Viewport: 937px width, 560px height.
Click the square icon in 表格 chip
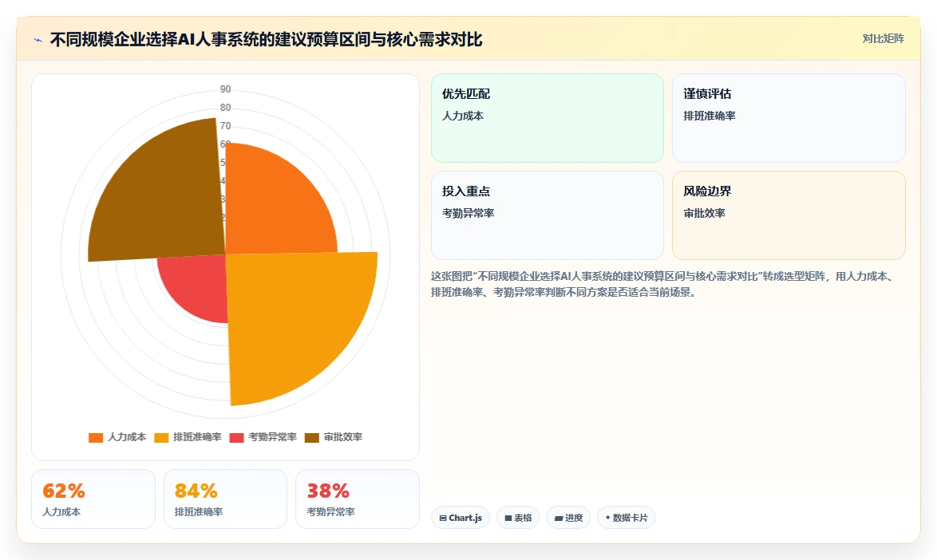[508, 519]
